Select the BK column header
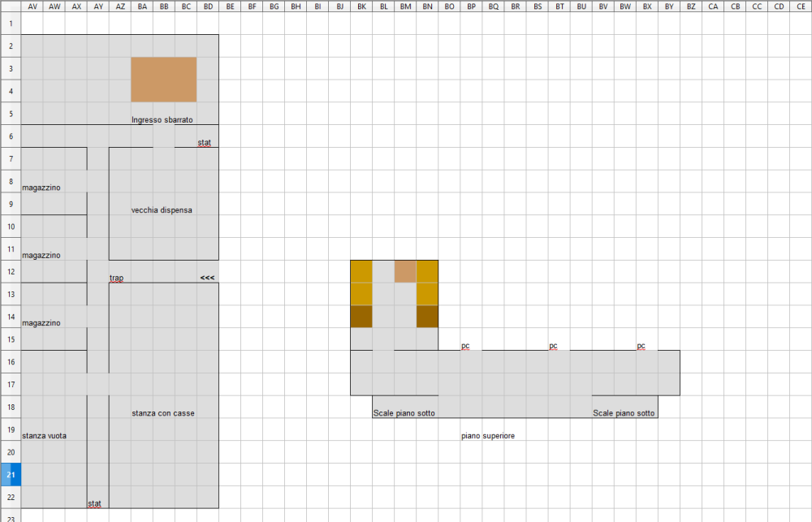Viewport: 812px width, 522px height. 361,6
